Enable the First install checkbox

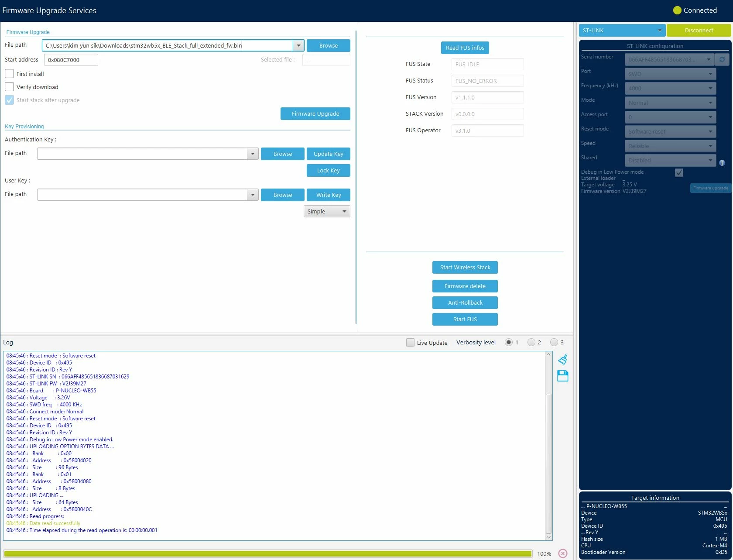[10, 74]
